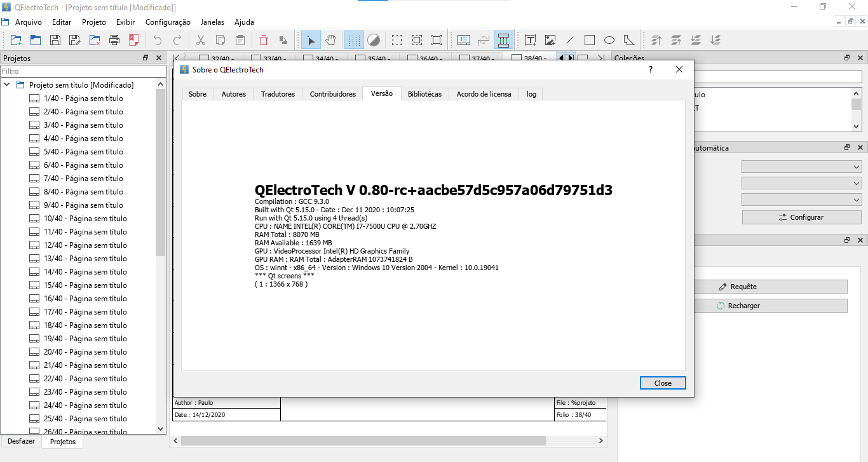This screenshot has width=868, height=462.
Task: Select the polygon drawing tool
Action: click(x=628, y=40)
